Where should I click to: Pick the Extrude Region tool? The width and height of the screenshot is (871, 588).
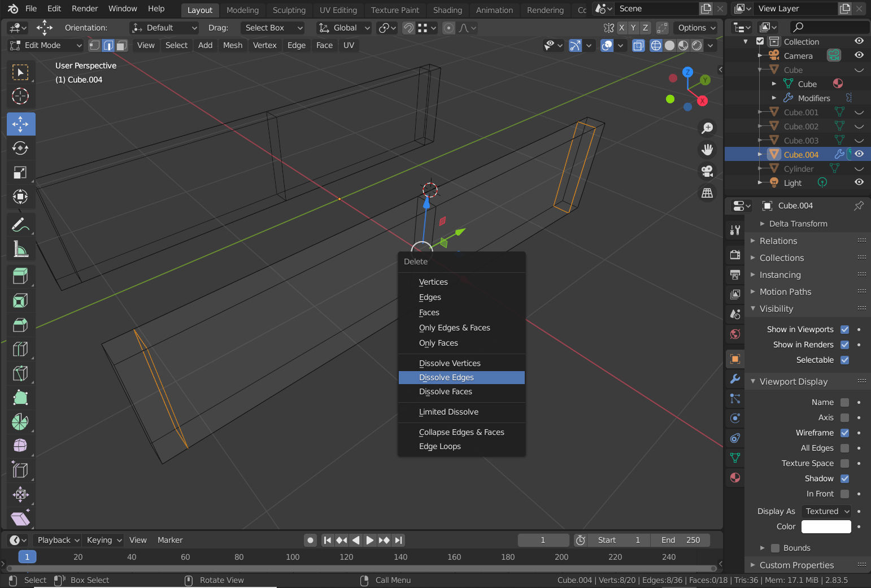(x=20, y=276)
